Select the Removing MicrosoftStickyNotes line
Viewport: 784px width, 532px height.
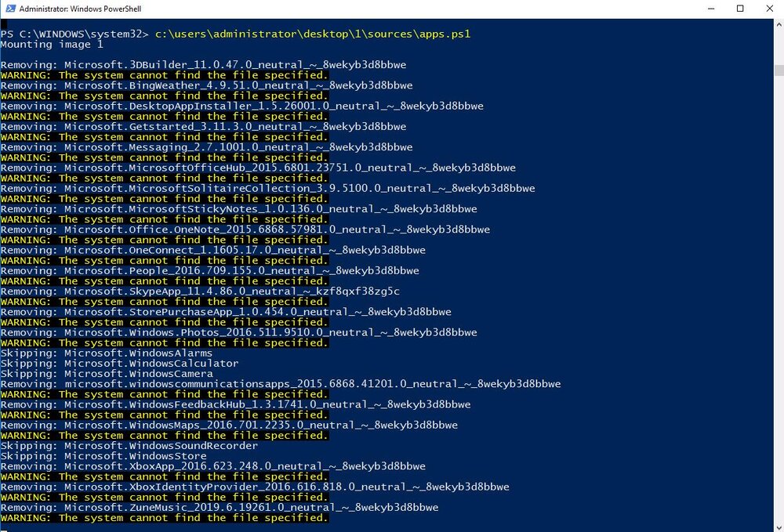coord(238,208)
